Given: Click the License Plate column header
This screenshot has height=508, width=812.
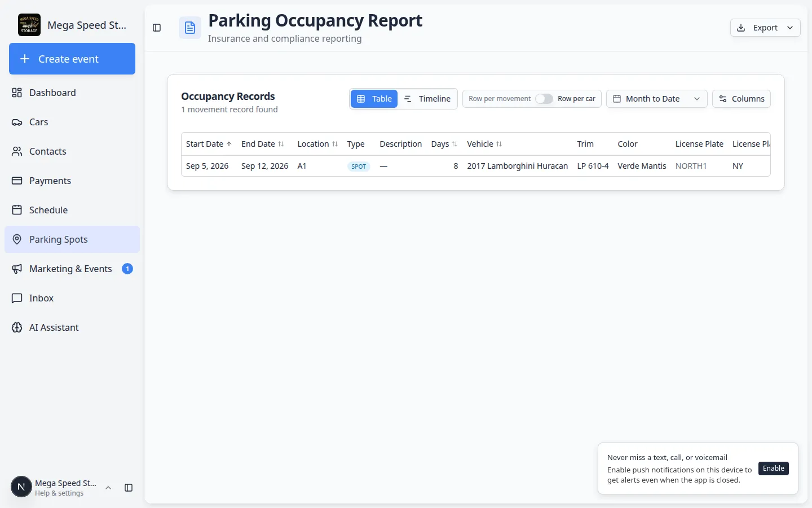Looking at the screenshot, I should tap(699, 144).
